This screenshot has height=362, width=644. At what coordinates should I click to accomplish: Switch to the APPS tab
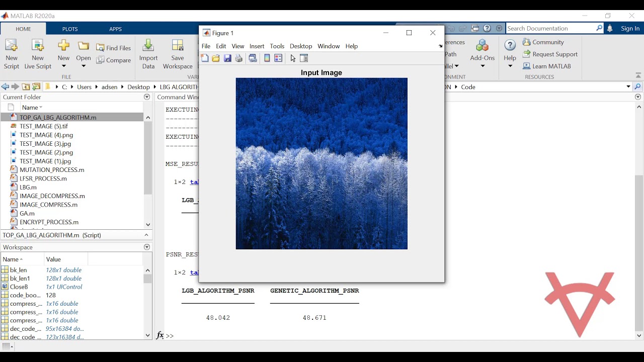tap(116, 29)
